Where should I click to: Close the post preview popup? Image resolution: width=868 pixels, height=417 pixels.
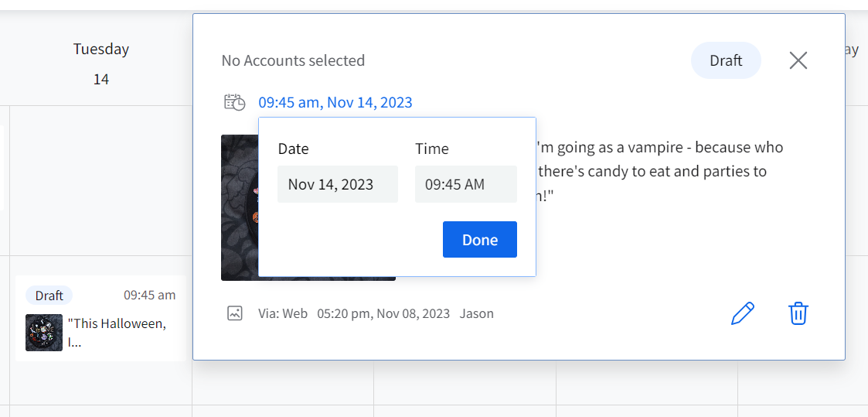(798, 60)
